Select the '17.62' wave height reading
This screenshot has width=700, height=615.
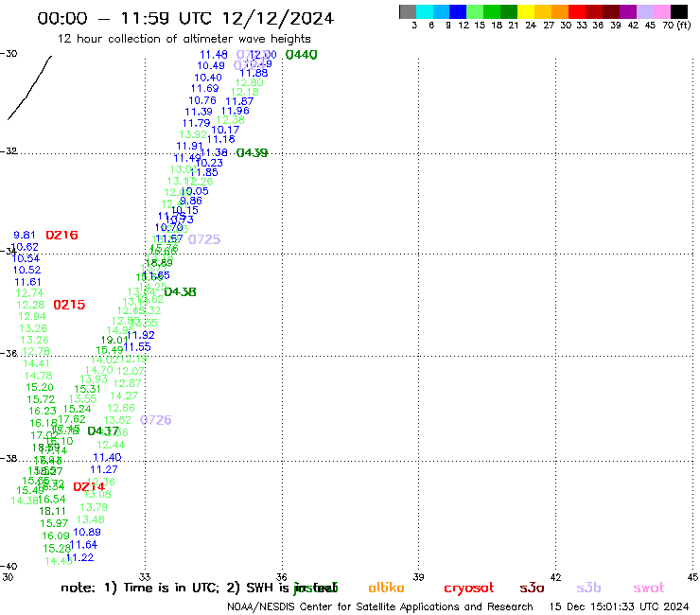coord(72,419)
